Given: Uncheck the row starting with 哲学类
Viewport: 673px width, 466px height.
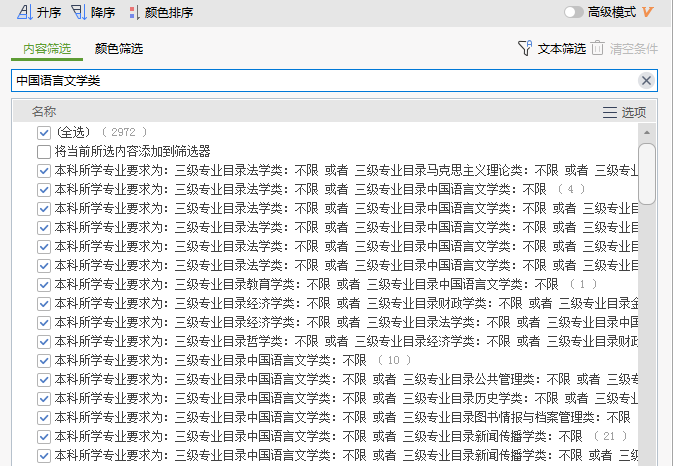Looking at the screenshot, I should 44,342.
